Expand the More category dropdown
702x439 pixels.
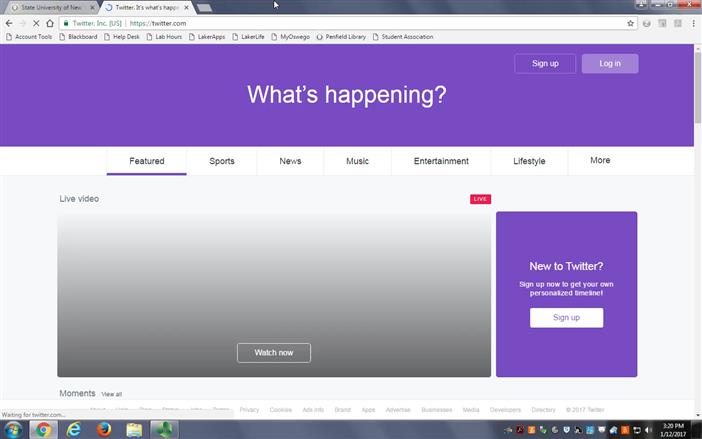(600, 161)
